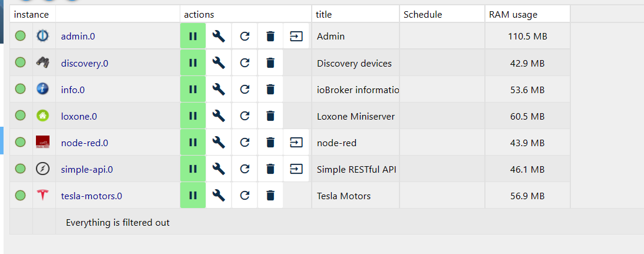Click the tesla-motors.0 instance name

tap(91, 196)
